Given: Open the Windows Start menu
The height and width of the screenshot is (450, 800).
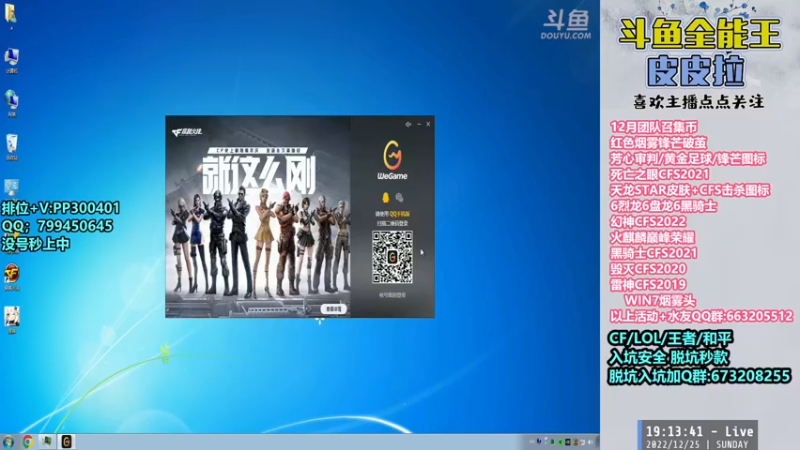Looking at the screenshot, I should coord(9,442).
